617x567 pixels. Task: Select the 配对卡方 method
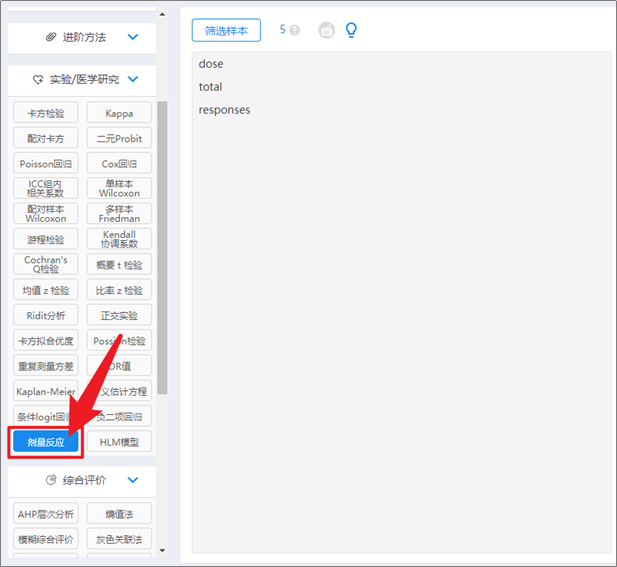[x=46, y=138]
